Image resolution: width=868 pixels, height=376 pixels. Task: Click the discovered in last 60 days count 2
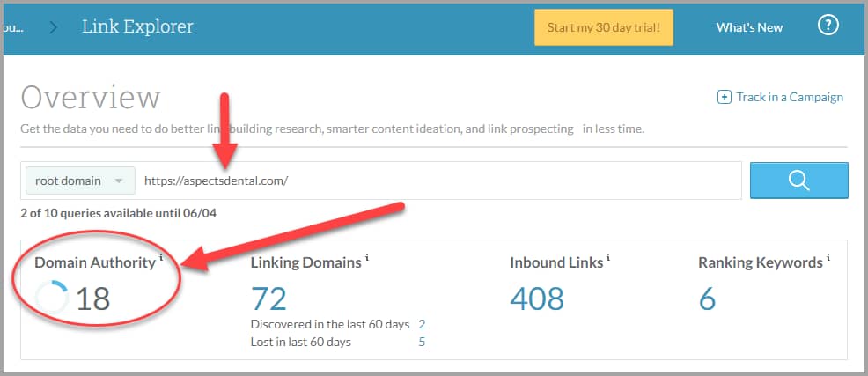pyautogui.click(x=422, y=325)
